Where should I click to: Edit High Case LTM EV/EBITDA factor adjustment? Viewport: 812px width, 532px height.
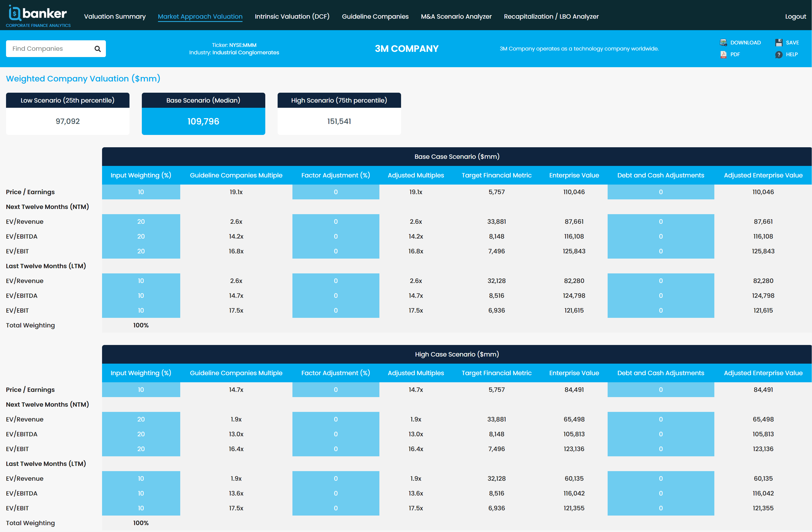(x=336, y=493)
